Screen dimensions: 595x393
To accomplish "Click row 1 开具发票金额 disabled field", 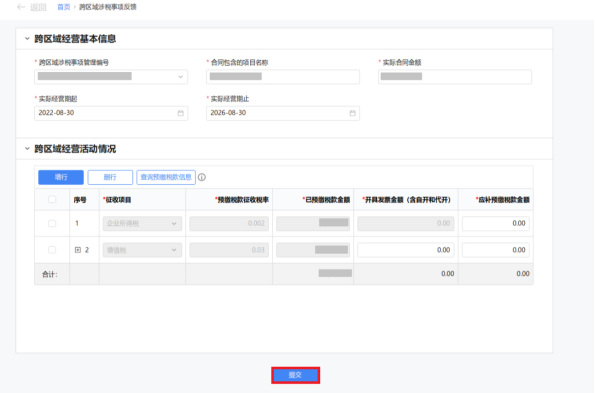I will [x=406, y=223].
